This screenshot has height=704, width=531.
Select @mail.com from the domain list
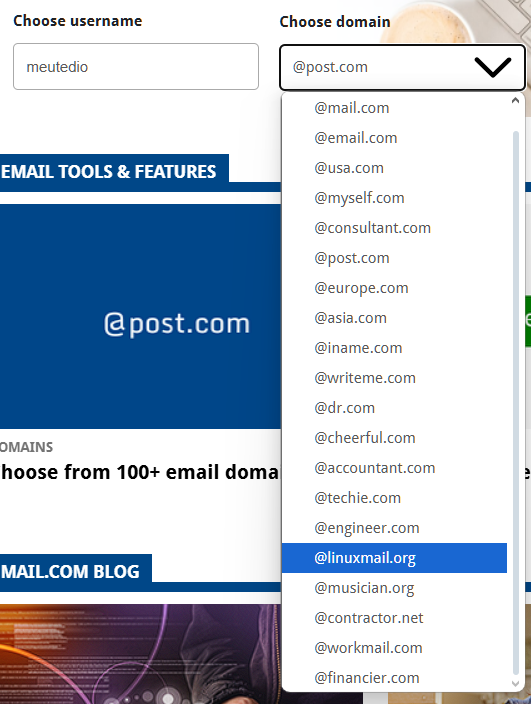point(394,108)
